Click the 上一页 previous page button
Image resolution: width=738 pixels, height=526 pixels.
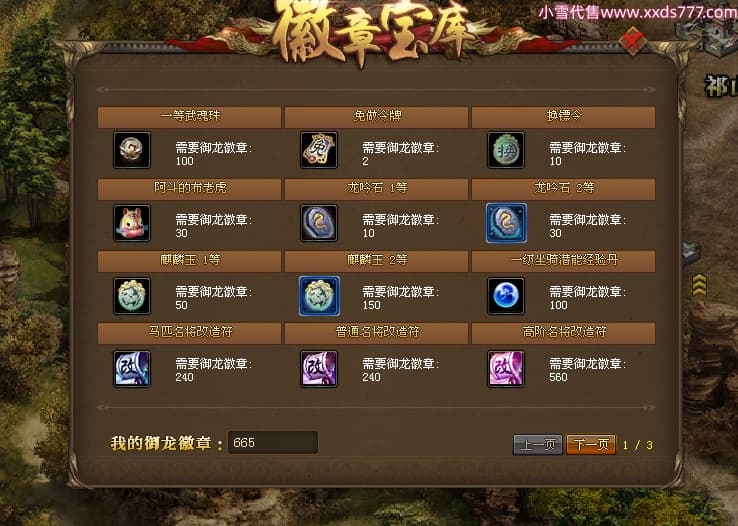[x=537, y=445]
